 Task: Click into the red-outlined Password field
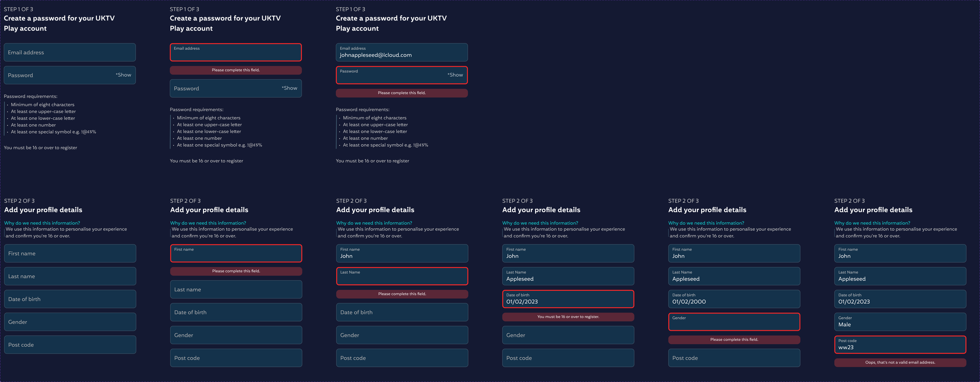pos(401,75)
